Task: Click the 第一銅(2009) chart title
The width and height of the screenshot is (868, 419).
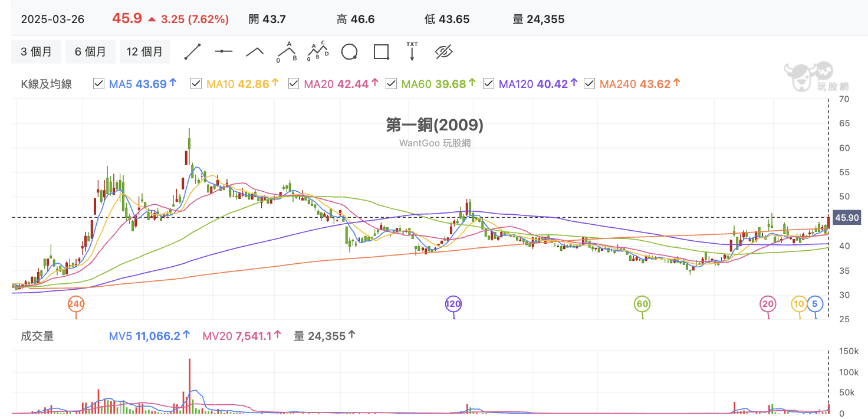Action: (435, 125)
